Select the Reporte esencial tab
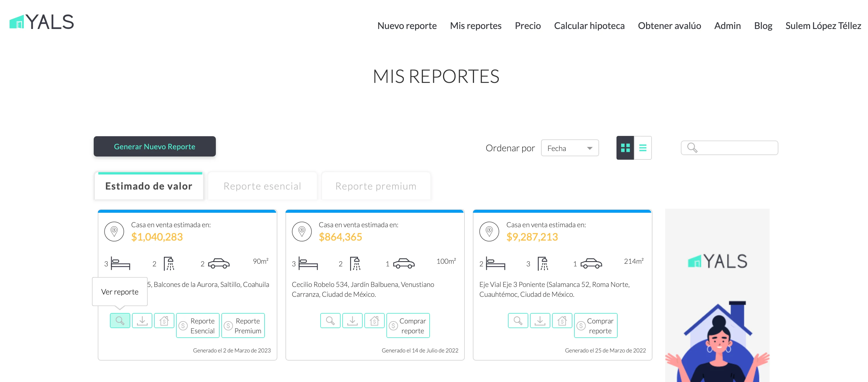The width and height of the screenshot is (868, 382). 262,186
